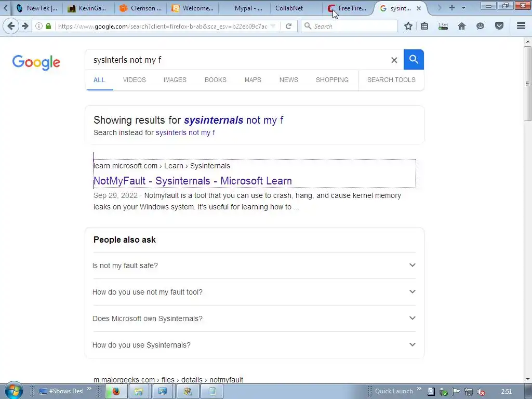Screen dimensions: 532x399
Task: Click the muted volume tray icon
Action: pyautogui.click(x=481, y=392)
